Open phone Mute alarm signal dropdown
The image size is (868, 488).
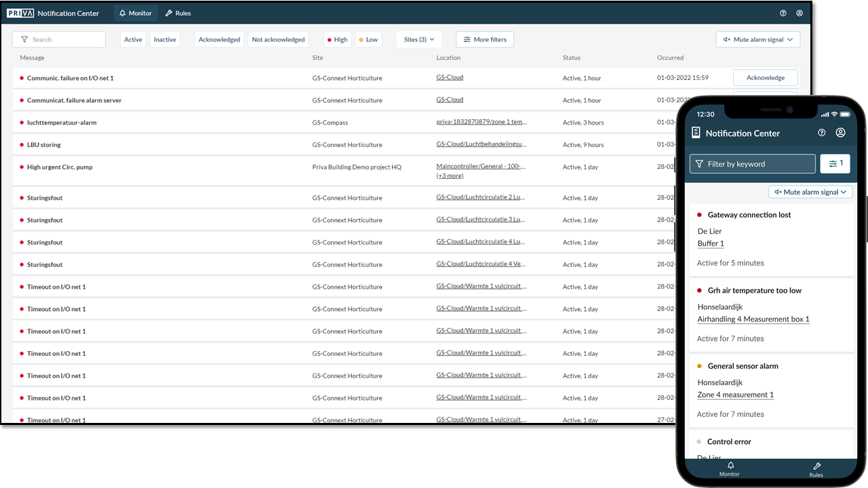[x=810, y=192]
